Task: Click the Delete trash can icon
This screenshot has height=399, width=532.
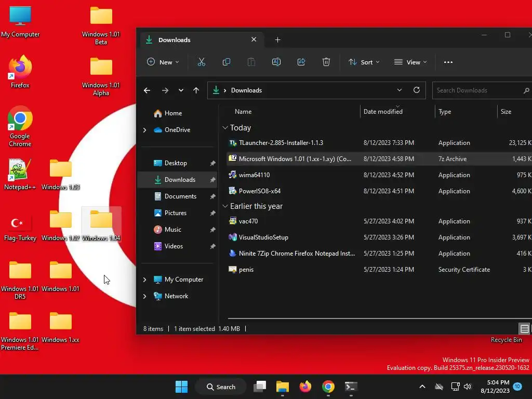Action: [326, 62]
